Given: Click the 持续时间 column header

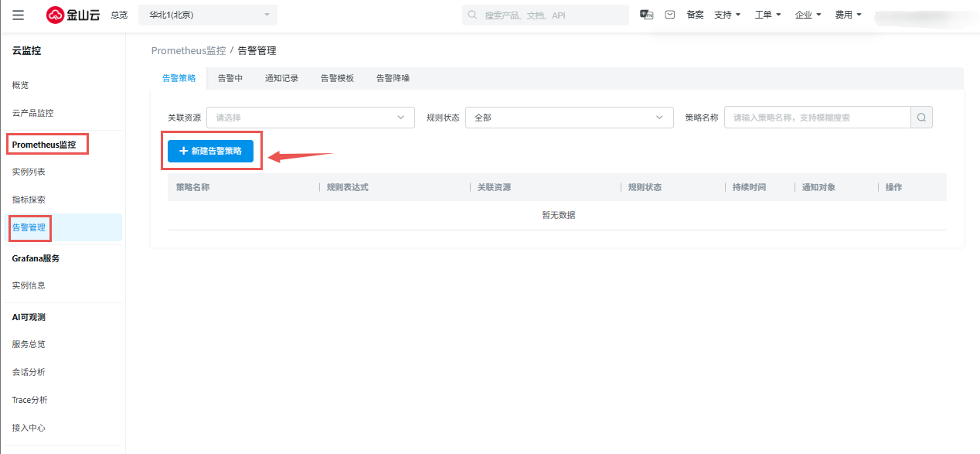Looking at the screenshot, I should tap(749, 187).
